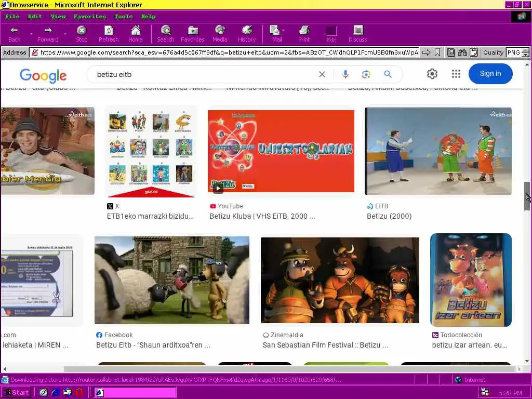The image size is (532, 399).
Task: Click the Show Desktop quick launch icon
Action: (x=43, y=393)
